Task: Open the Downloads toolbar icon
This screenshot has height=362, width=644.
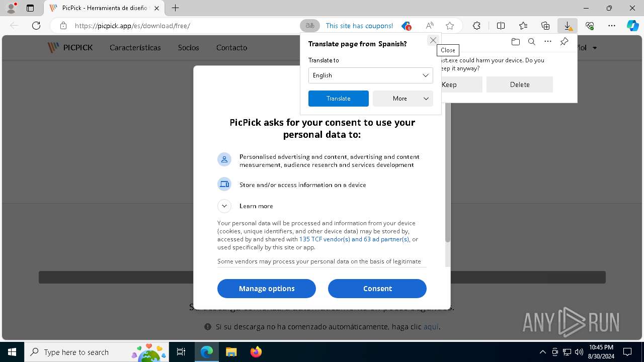Action: 568,26
